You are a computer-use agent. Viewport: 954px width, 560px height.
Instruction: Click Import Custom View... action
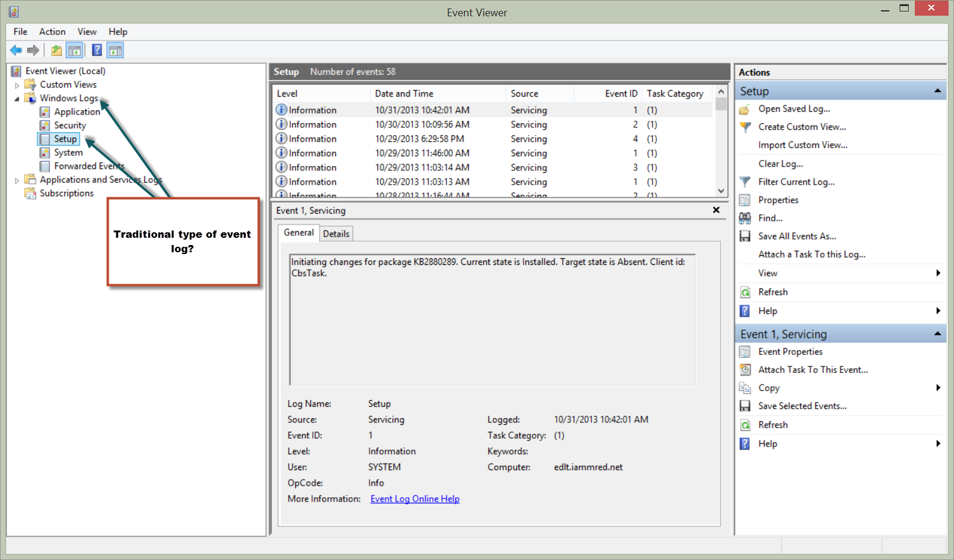coord(803,145)
